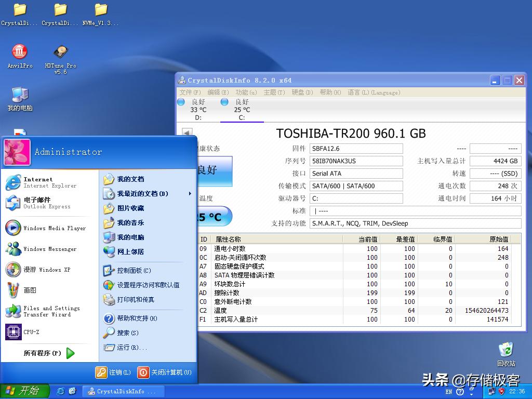Launch Windows Media Player from Start menu
The width and height of the screenshot is (532, 399).
click(x=49, y=228)
